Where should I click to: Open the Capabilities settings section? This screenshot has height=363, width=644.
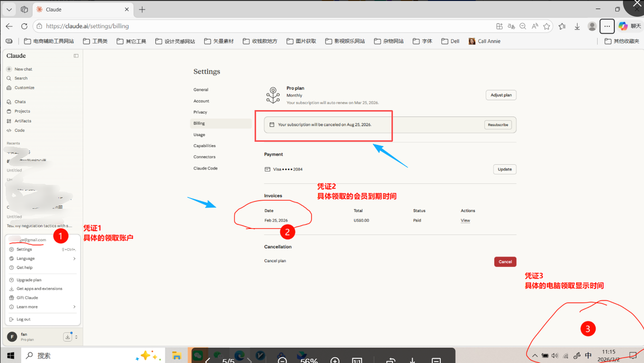coord(204,146)
